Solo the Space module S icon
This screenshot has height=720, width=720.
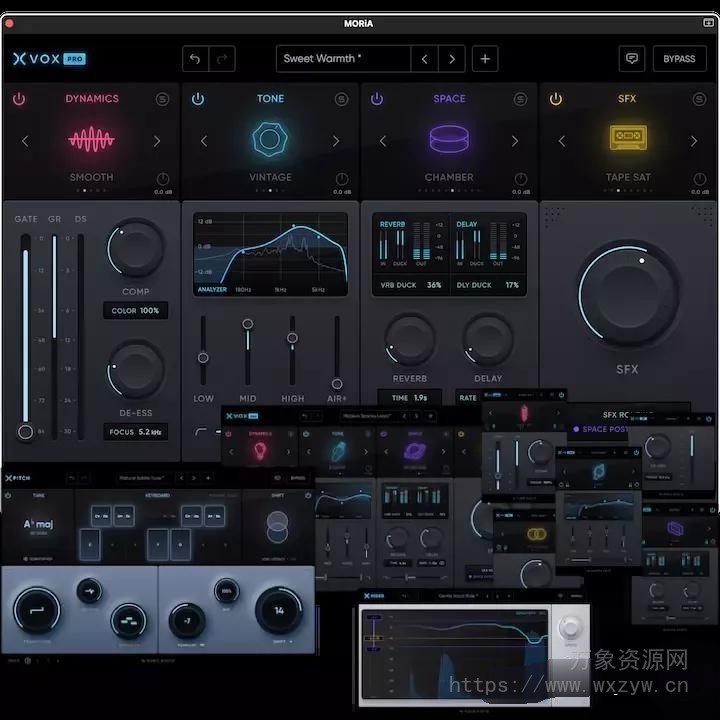coord(520,99)
